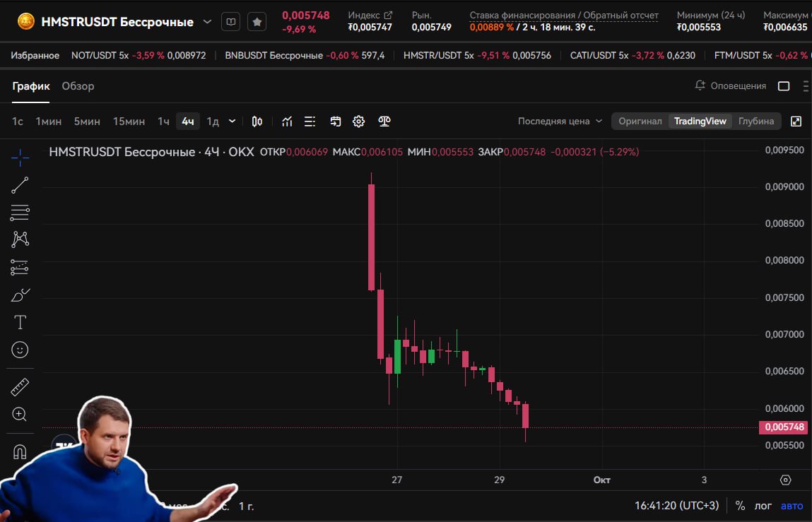Open FTM/USDT 5x favorite ticker
Viewport: 812px width, 522px height.
763,55
